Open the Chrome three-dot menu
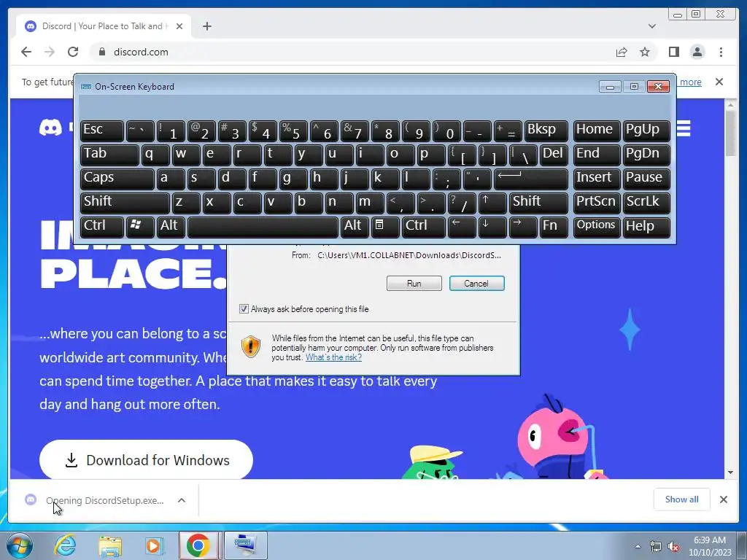Image resolution: width=747 pixels, height=560 pixels. [721, 52]
